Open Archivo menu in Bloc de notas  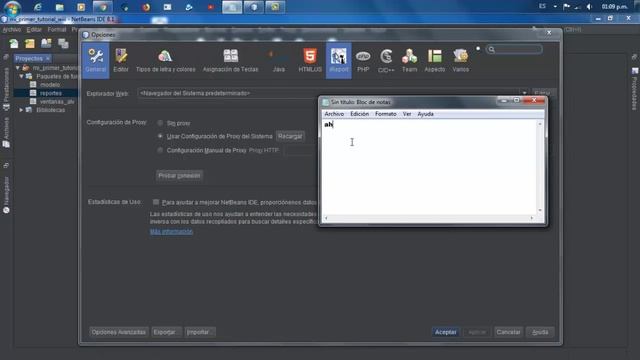click(334, 114)
